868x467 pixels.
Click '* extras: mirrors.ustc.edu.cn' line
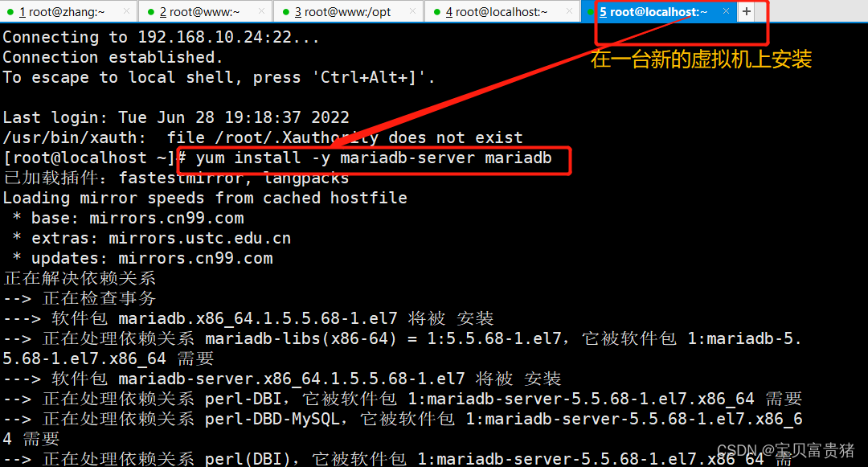[152, 238]
